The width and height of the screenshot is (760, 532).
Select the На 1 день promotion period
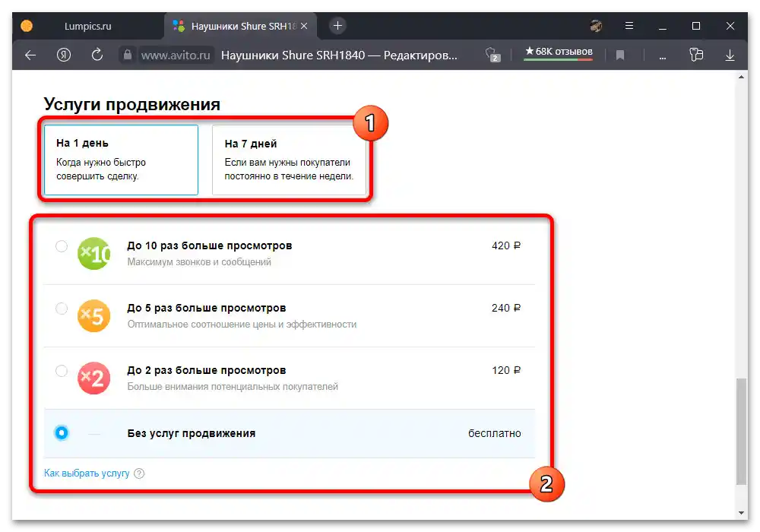(121, 160)
